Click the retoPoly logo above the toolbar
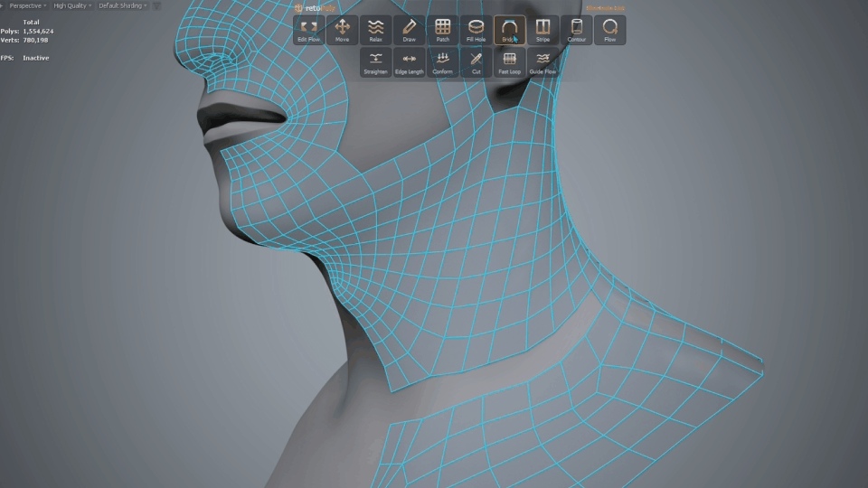868x488 pixels. point(315,8)
